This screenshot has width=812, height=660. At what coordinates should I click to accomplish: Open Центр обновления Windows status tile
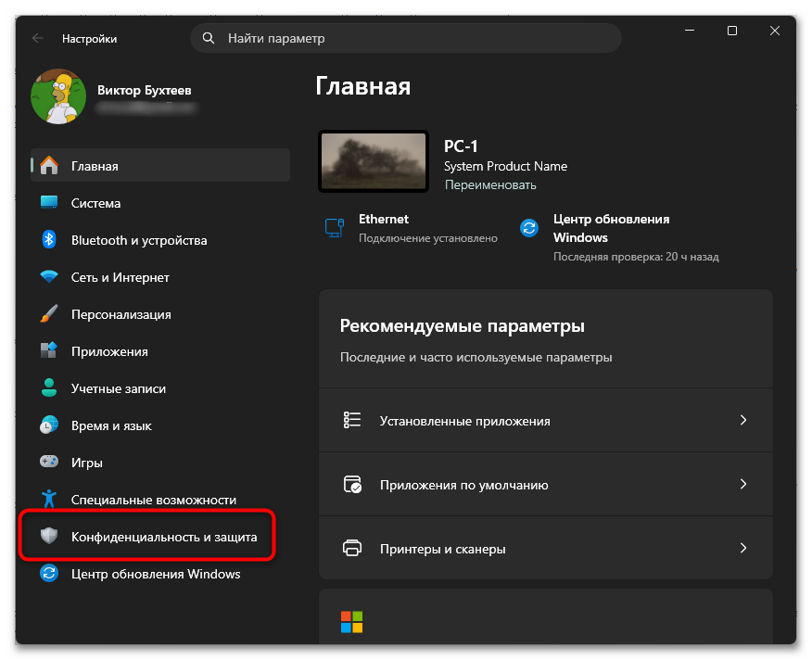coord(619,237)
